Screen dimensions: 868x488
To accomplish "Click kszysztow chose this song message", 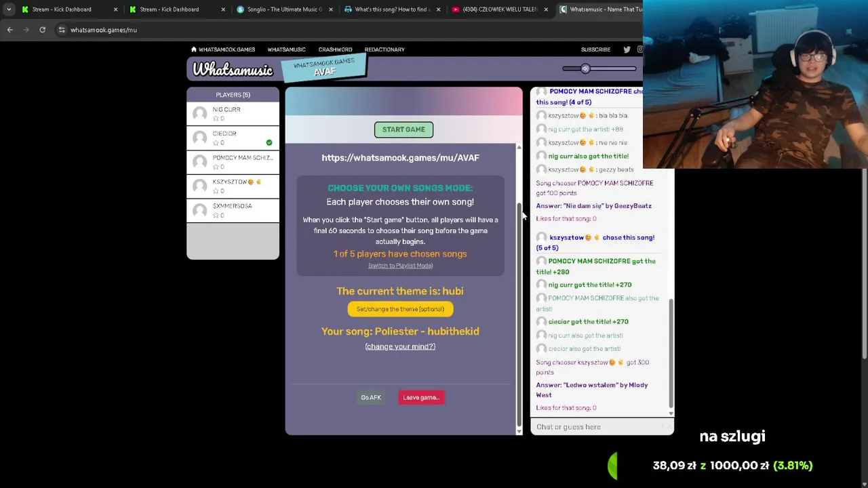I will click(x=595, y=243).
